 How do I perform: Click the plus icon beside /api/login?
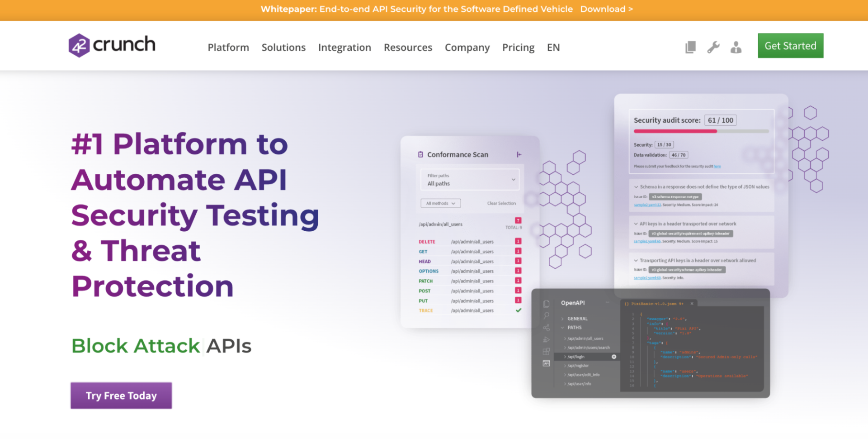614,357
